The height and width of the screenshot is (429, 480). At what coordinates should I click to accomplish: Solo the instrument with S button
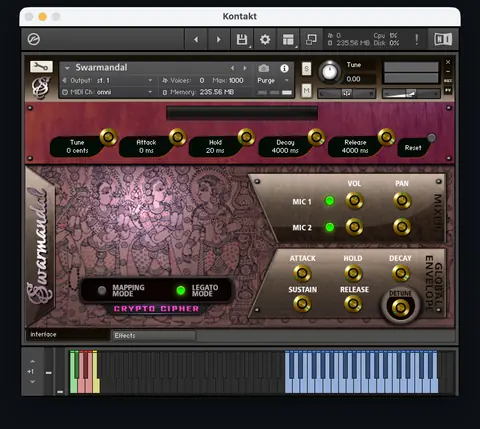(x=306, y=69)
